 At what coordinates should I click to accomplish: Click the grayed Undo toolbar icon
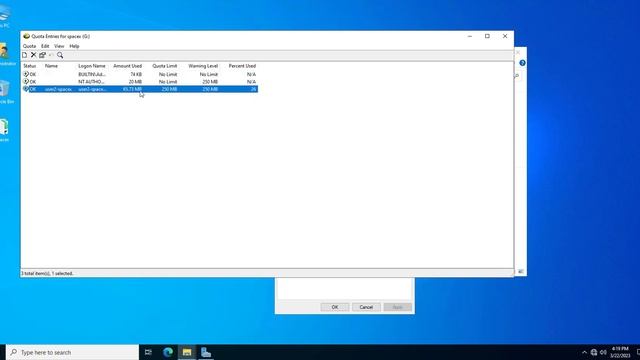[x=51, y=55]
